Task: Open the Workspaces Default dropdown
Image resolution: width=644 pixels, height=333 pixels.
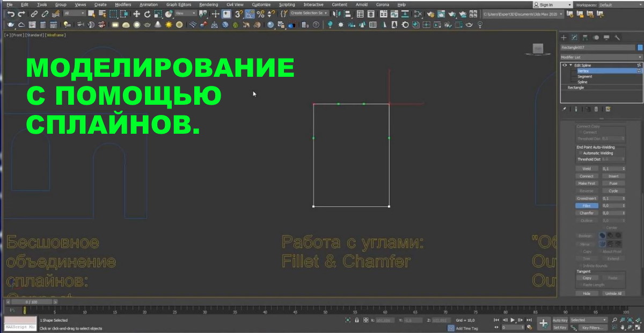Action: click(x=620, y=4)
